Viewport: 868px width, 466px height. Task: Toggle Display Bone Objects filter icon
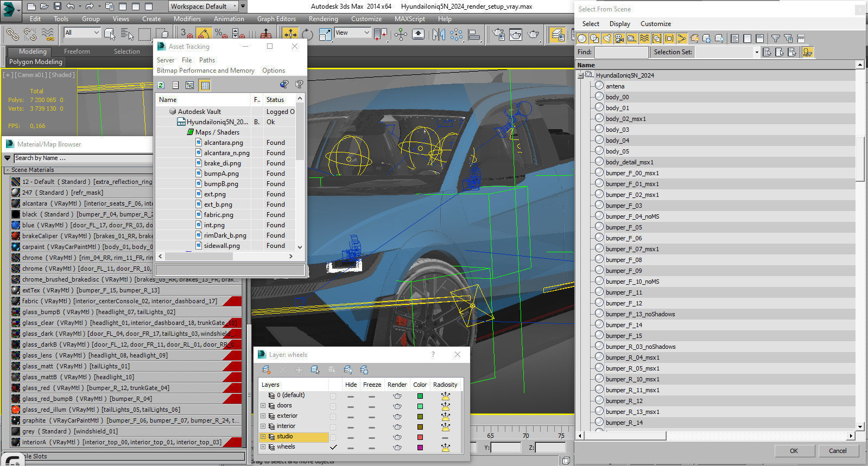tap(682, 39)
